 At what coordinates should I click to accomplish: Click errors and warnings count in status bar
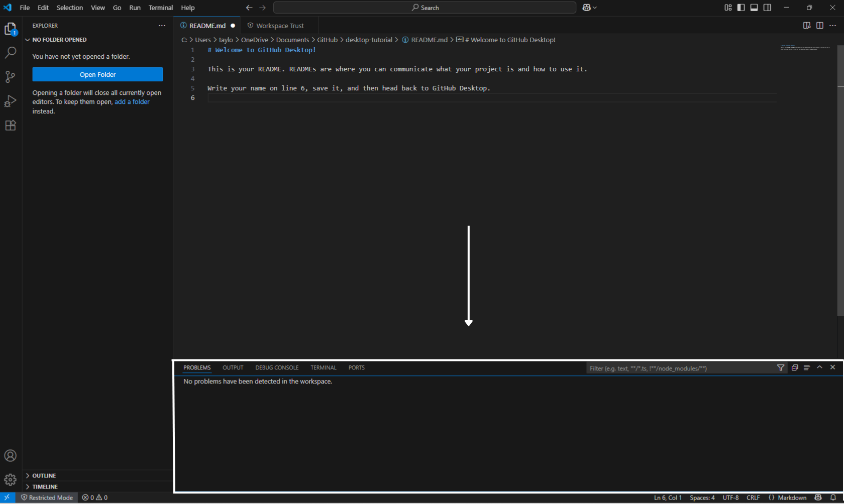95,497
